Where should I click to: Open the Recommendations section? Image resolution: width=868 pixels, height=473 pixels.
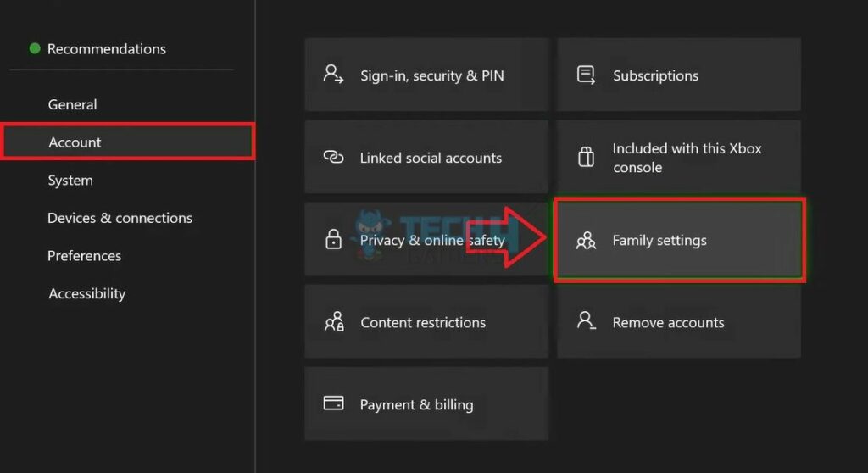click(106, 49)
